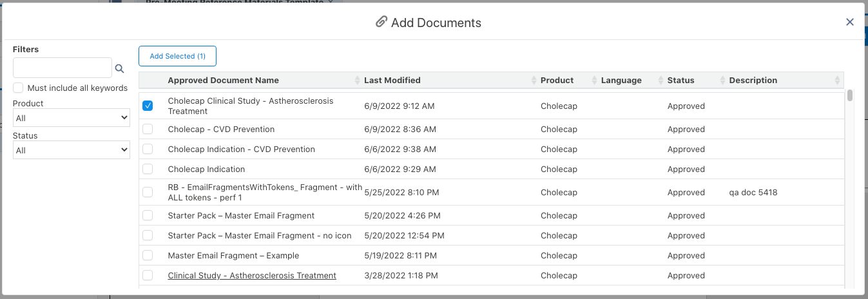Screen dimensions: 868x299
Task: Select the Cholecap - CVD Prevention checkbox
Action: [148, 129]
